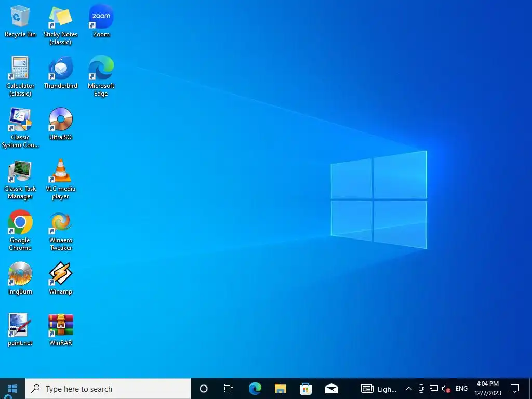This screenshot has width=532, height=399.
Task: Select the Winamp desktop shortcut
Action: click(60, 279)
